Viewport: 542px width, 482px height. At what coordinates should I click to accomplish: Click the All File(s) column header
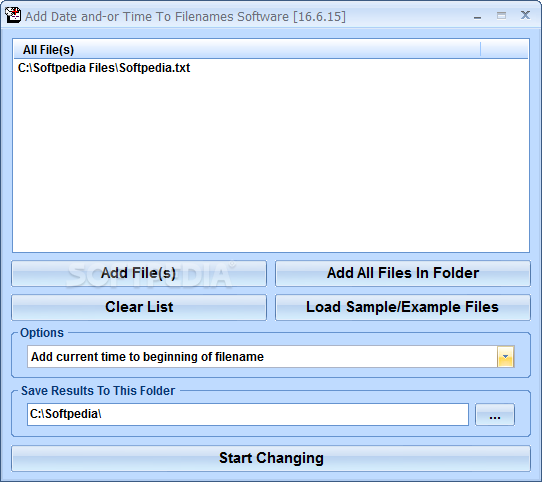(x=247, y=50)
